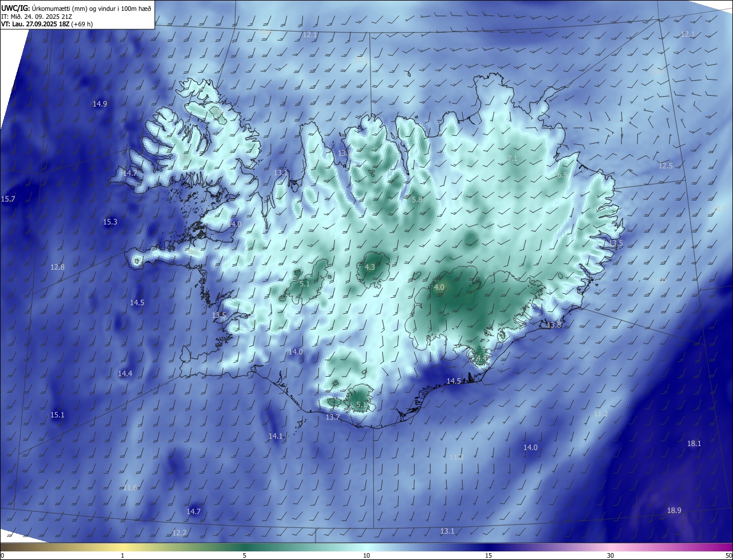Click the '1' tick on the color scale
Image resolution: width=733 pixels, height=560 pixels.
click(123, 555)
